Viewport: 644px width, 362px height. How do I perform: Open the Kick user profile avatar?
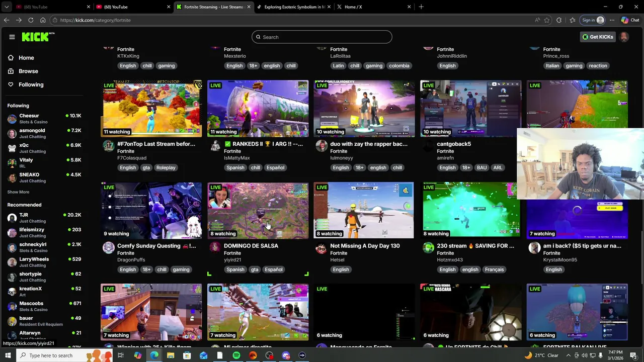click(624, 37)
